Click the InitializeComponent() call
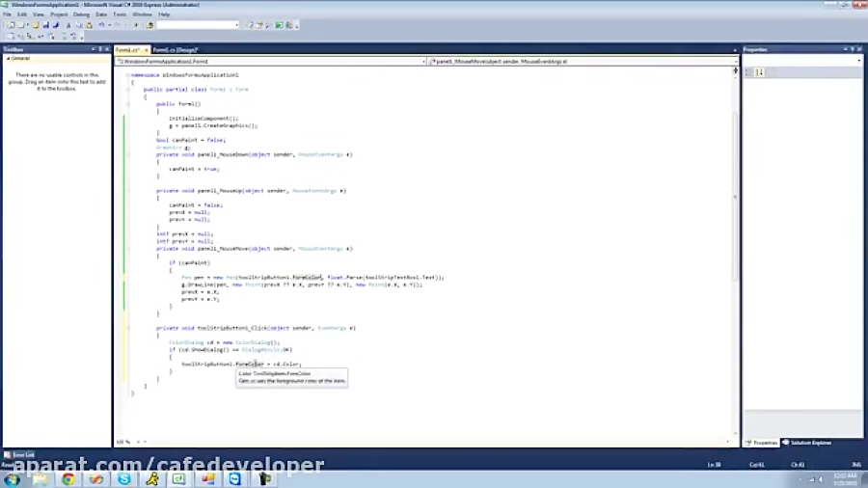This screenshot has height=488, width=868. [203, 118]
